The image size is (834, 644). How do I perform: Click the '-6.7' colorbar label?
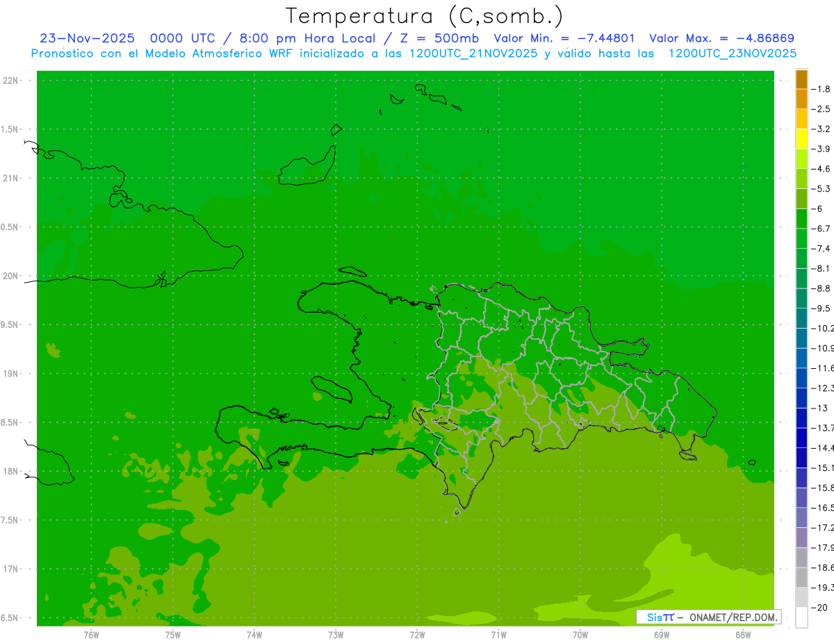(821, 229)
